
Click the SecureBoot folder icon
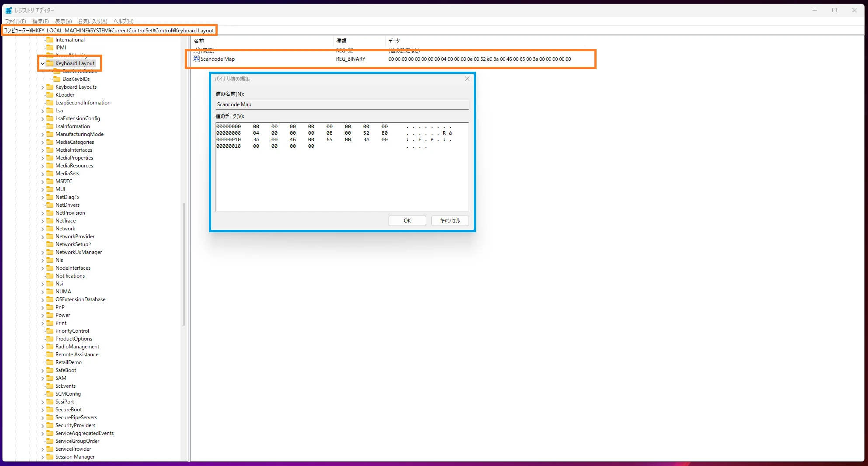(50, 410)
